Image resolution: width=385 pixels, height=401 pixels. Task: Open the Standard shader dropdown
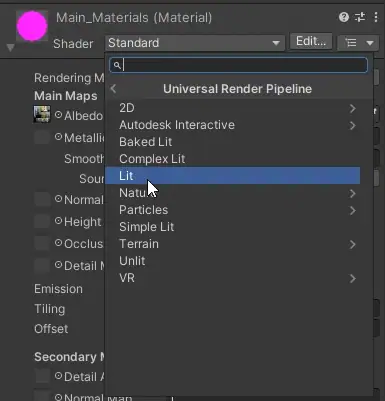(x=195, y=43)
